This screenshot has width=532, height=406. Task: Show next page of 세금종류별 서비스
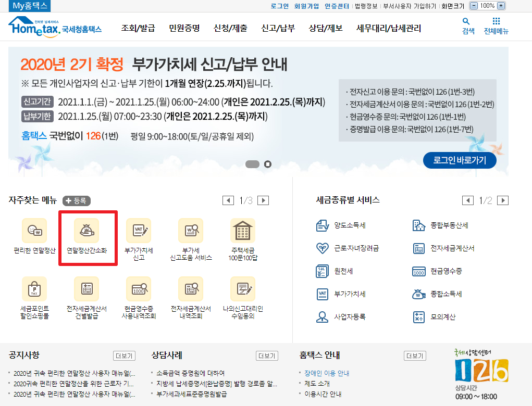[x=503, y=200]
